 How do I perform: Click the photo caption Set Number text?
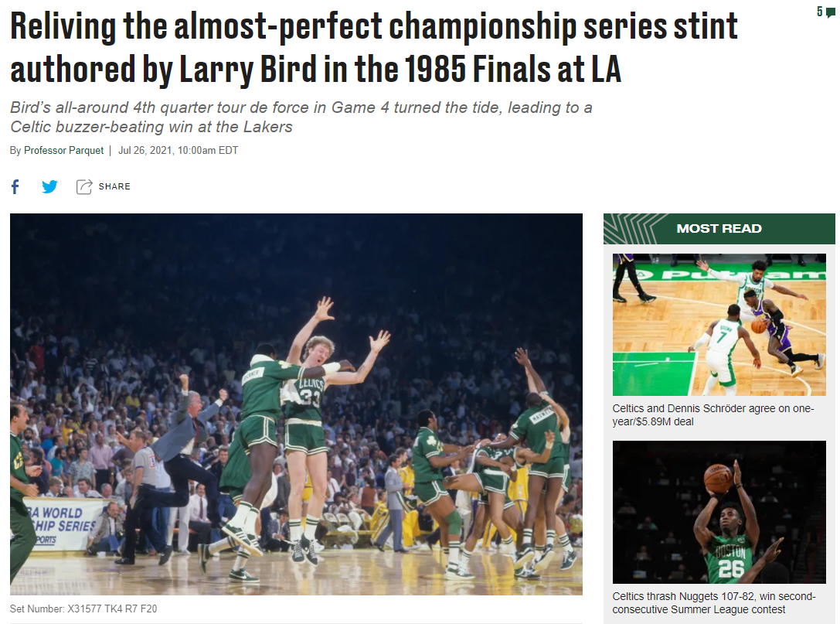coord(83,609)
